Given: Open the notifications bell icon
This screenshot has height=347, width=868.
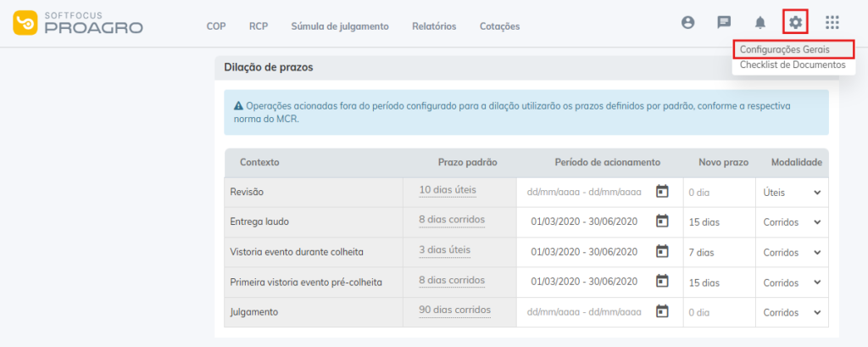Looking at the screenshot, I should coord(760,23).
